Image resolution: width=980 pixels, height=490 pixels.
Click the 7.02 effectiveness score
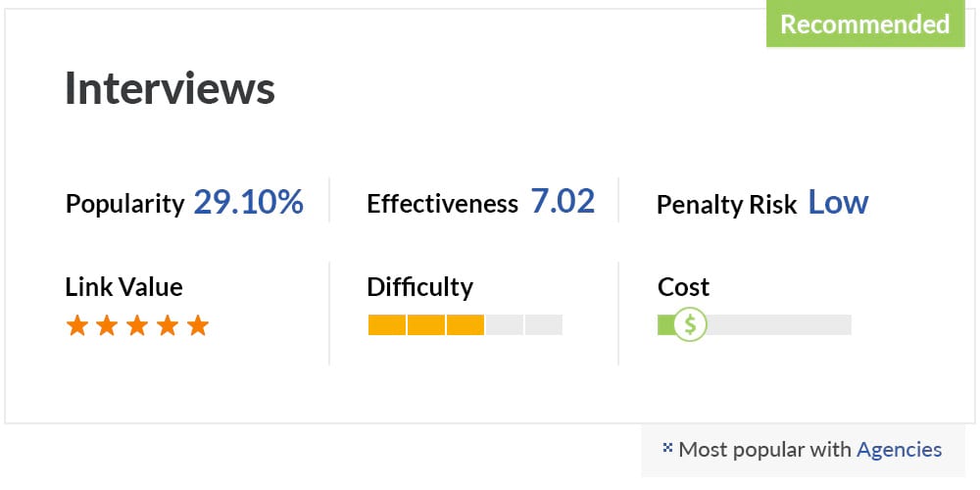[563, 202]
